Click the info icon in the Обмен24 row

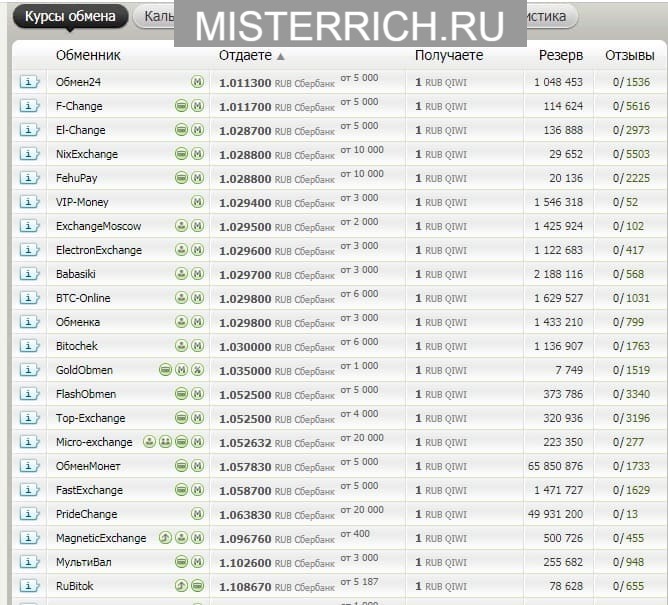(28, 82)
